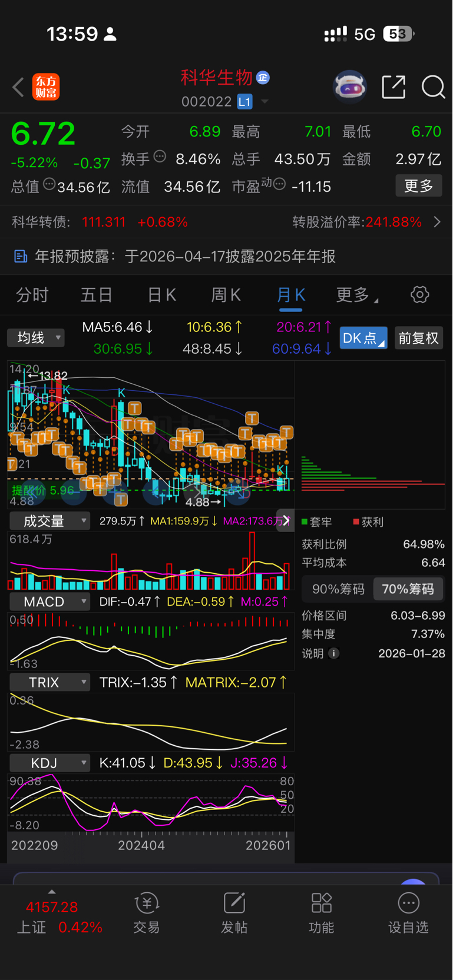Open more quote details with 更多 button
The height and width of the screenshot is (980, 453).
[x=419, y=186]
